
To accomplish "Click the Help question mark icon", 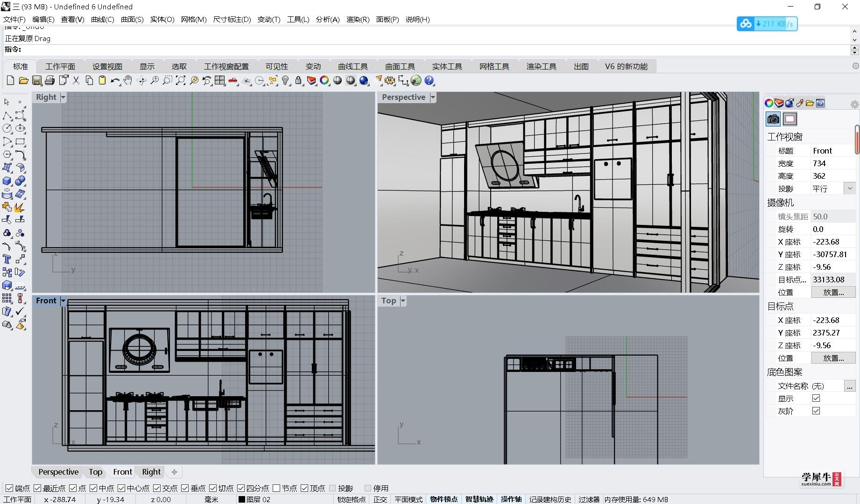I will (x=429, y=81).
